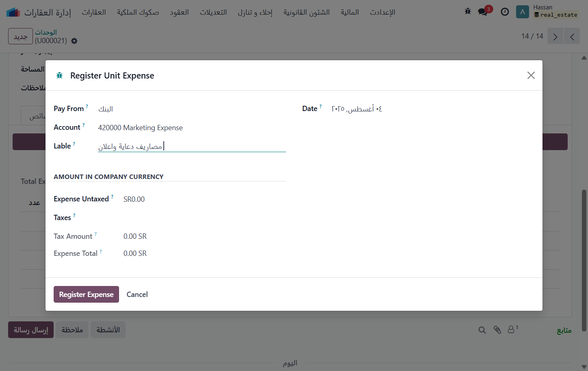Open the العقارات menu

(x=94, y=12)
